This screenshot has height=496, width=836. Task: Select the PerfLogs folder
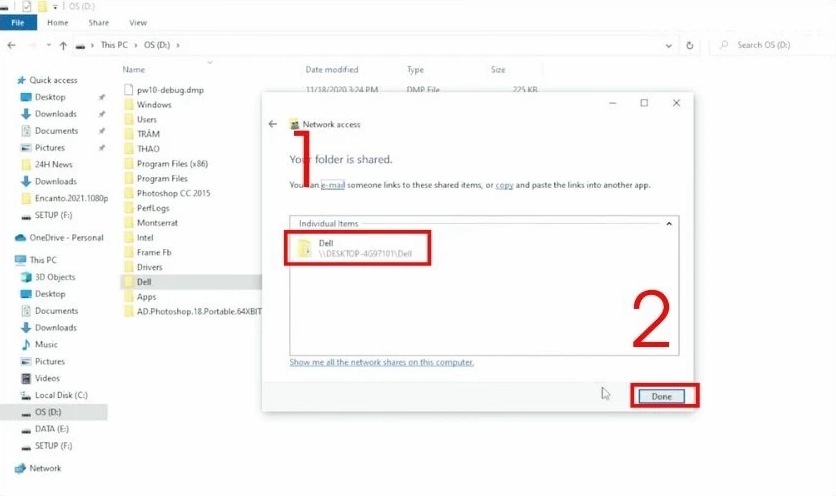(x=153, y=208)
